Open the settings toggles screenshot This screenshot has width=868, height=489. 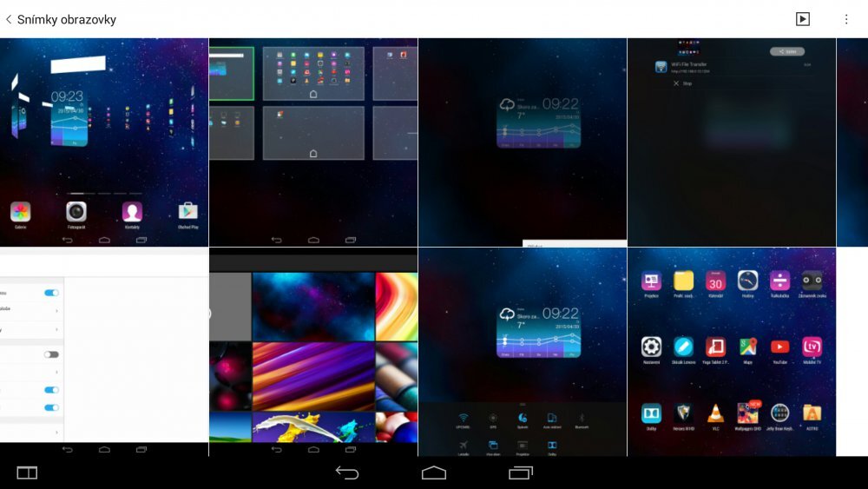point(104,352)
